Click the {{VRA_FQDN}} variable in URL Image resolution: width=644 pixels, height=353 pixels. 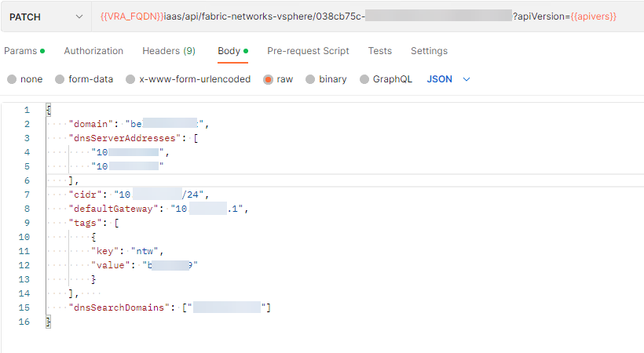(132, 16)
